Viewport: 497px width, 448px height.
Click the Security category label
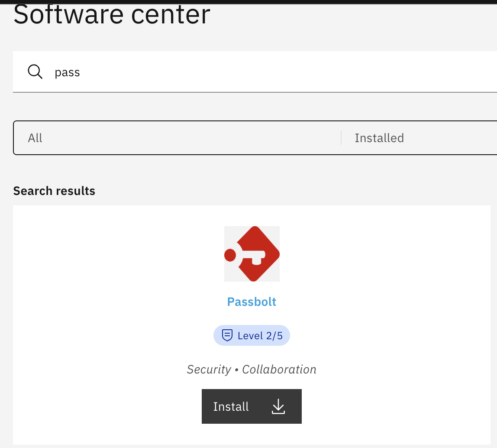click(209, 369)
